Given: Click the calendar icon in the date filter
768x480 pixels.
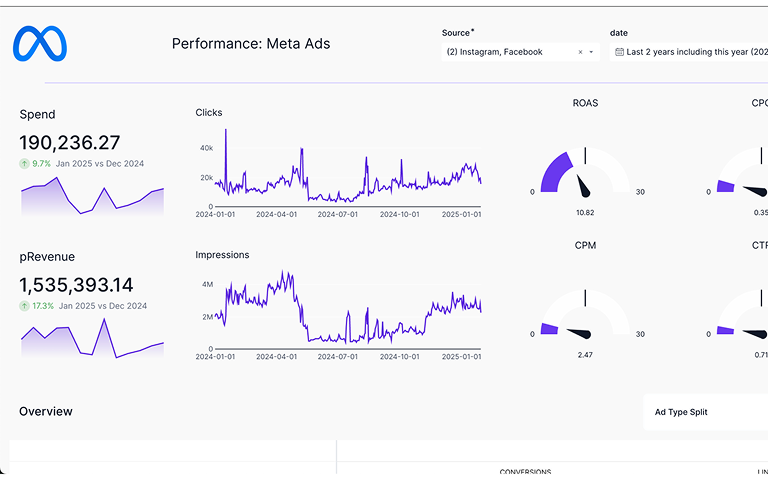Looking at the screenshot, I should [x=620, y=52].
